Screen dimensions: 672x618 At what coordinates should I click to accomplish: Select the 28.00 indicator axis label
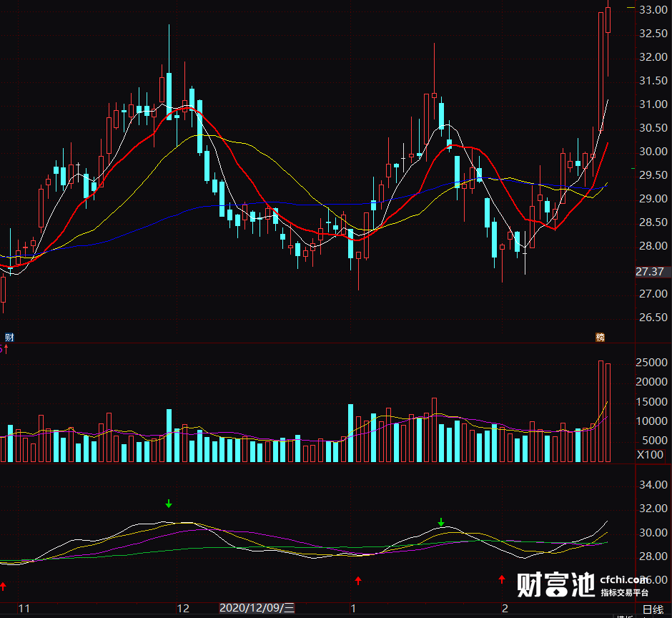coord(653,556)
